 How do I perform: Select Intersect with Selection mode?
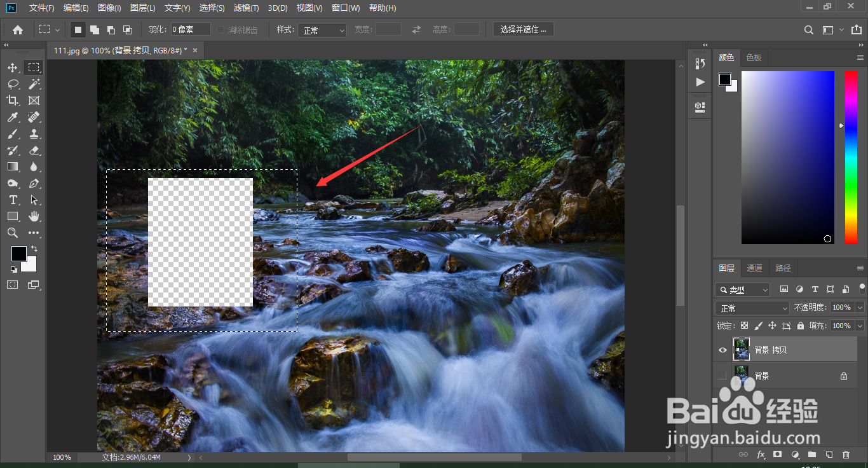(127, 30)
